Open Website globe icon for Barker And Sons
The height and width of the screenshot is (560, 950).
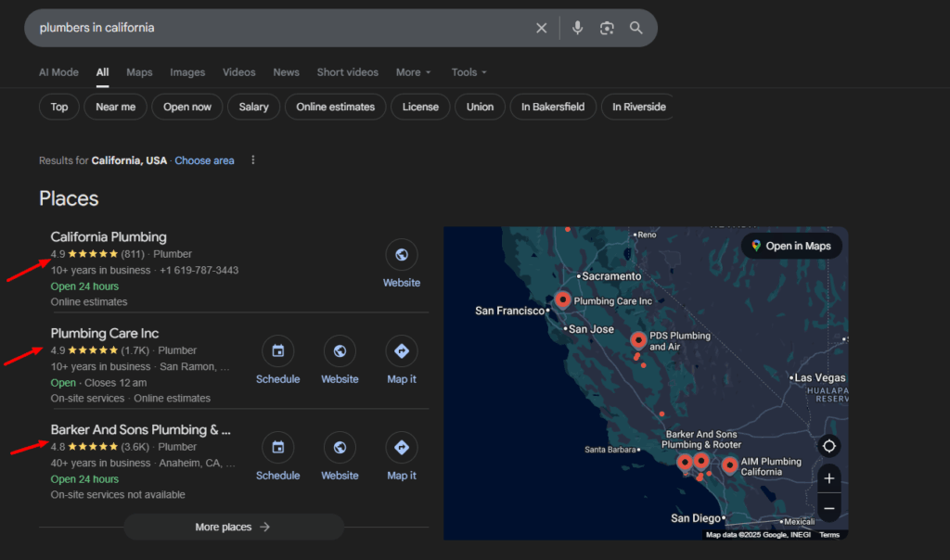click(340, 448)
